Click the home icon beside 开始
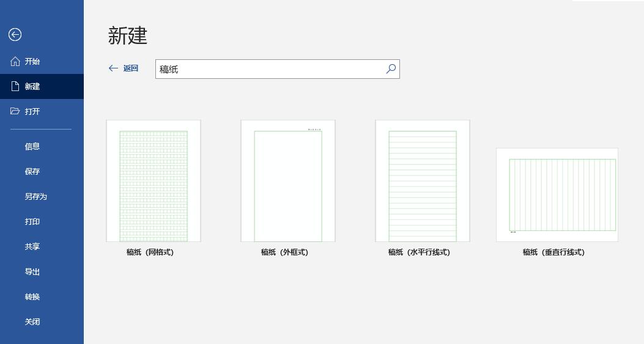644x344 pixels. [x=15, y=61]
